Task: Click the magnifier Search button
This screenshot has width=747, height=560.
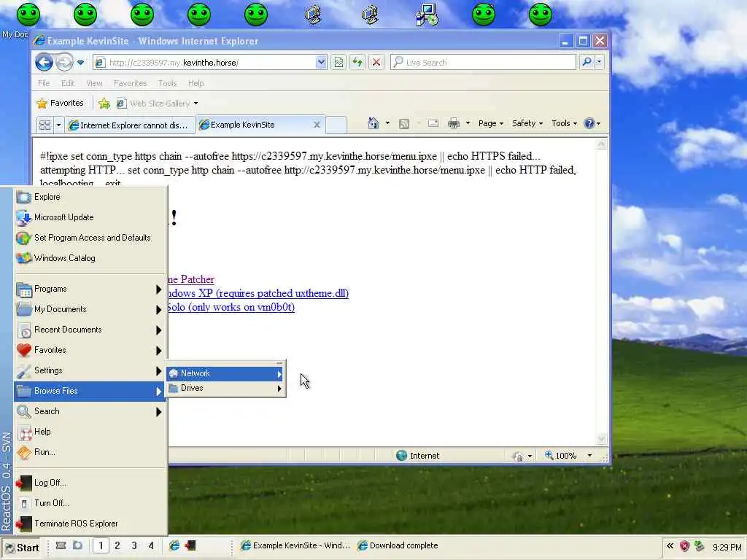Action: coord(587,62)
